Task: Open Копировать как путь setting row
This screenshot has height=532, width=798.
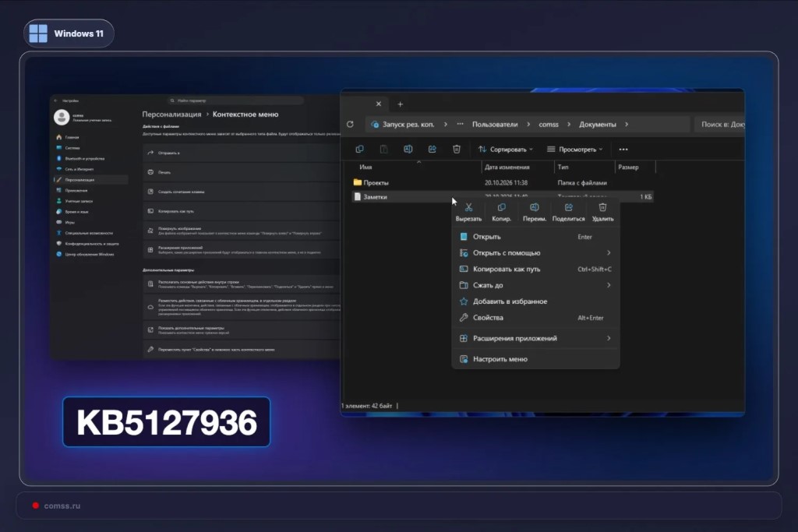Action: (242, 211)
